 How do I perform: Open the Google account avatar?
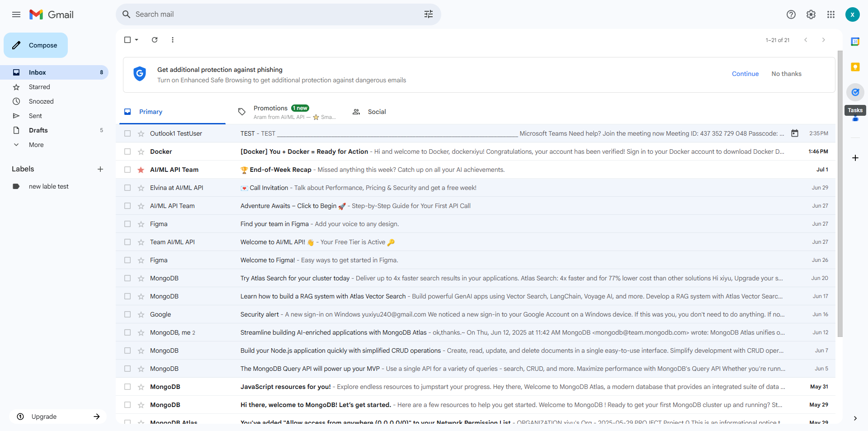pyautogui.click(x=853, y=14)
